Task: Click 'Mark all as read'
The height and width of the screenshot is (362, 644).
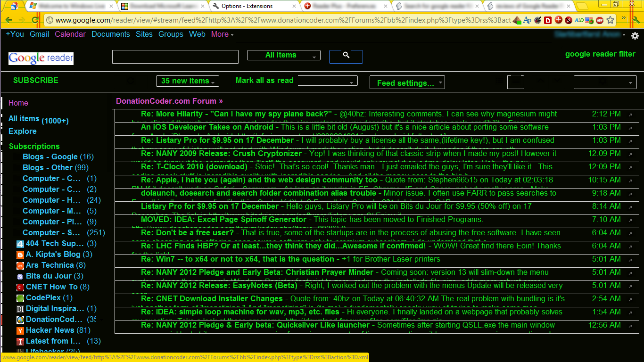Action: pyautogui.click(x=264, y=81)
